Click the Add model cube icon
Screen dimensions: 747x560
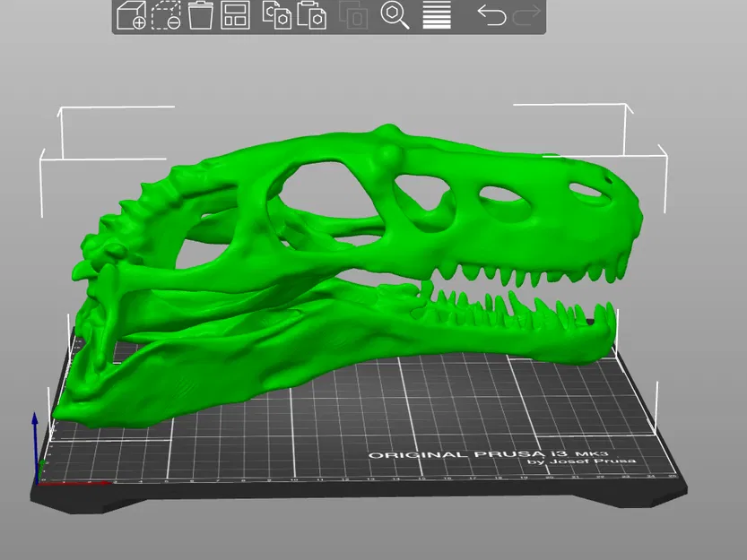click(x=131, y=15)
